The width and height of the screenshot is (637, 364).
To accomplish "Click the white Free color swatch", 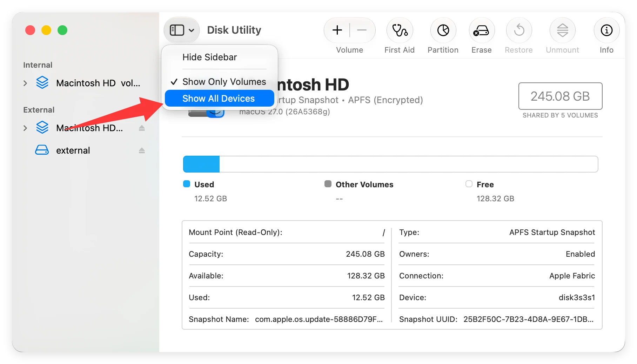I will 469,184.
